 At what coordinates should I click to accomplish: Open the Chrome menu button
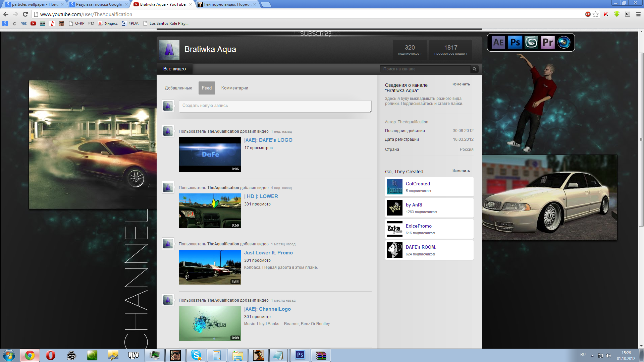[x=638, y=14]
